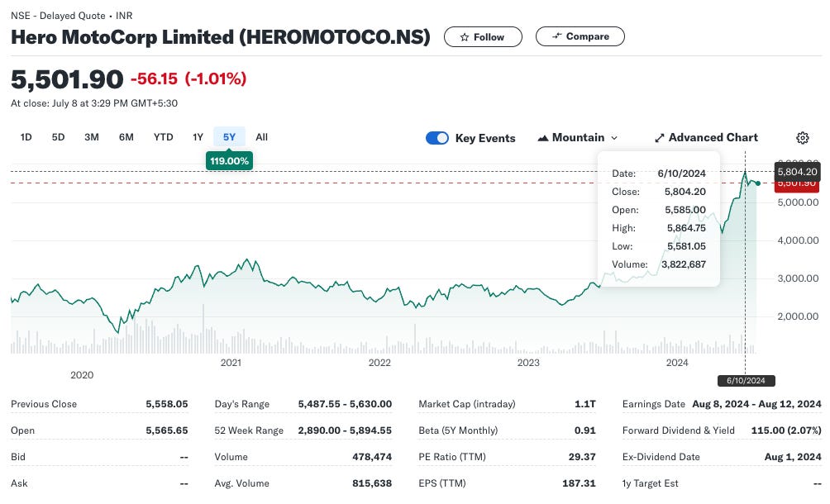Click the Market Cap value 1.1T
The height and width of the screenshot is (504, 830).
click(585, 404)
